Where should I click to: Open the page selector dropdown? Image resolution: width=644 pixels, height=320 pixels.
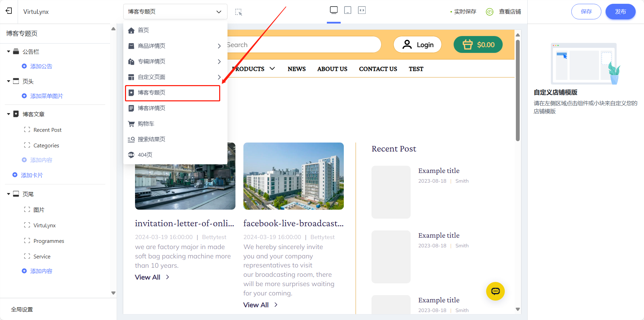pos(175,12)
